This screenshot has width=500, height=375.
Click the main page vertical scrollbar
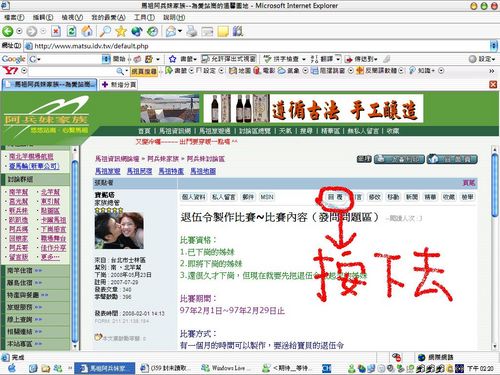[495, 247]
